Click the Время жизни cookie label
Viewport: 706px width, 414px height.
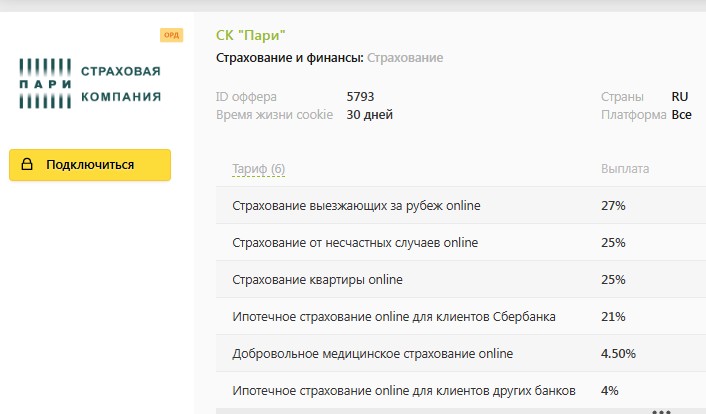click(x=274, y=115)
